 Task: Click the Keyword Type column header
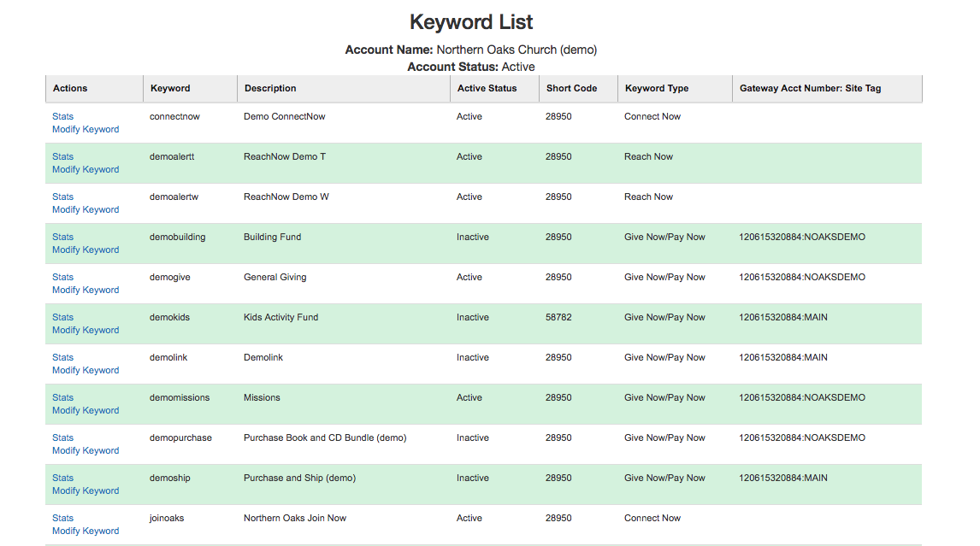pos(656,88)
